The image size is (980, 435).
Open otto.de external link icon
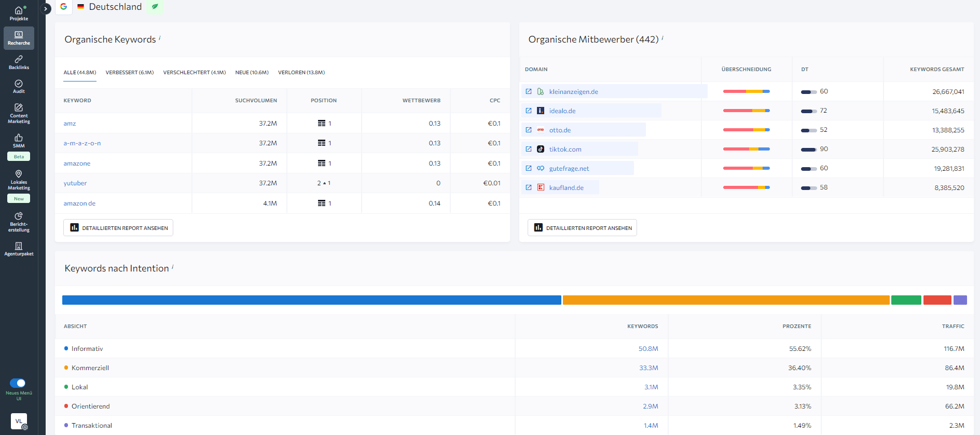[x=529, y=130]
